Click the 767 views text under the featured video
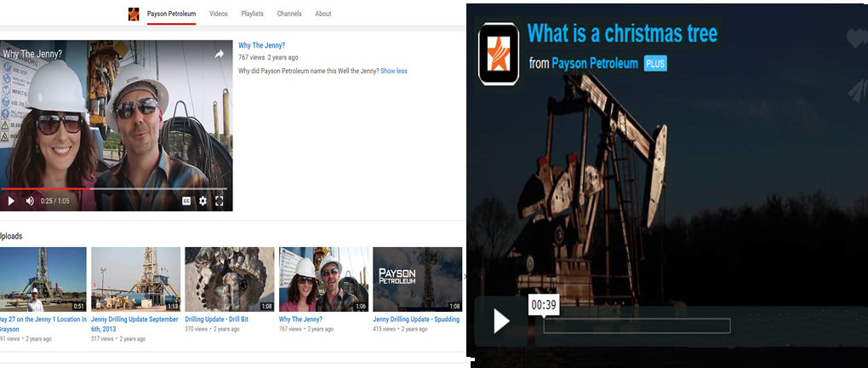 251,57
